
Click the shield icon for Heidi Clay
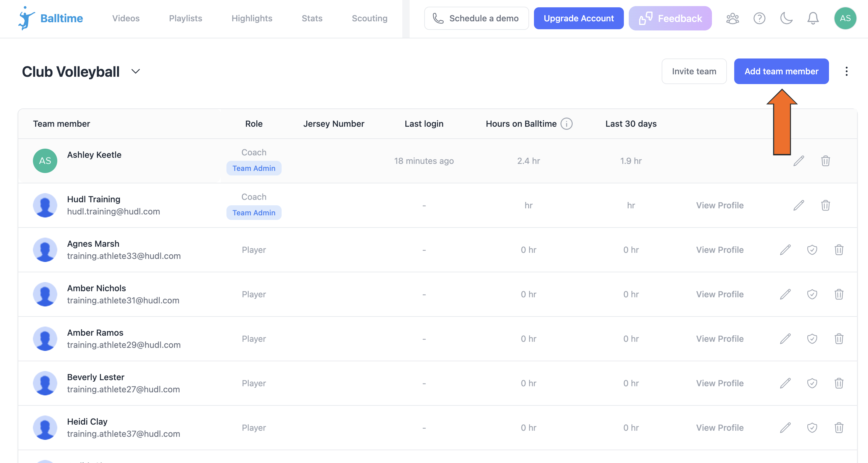tap(812, 428)
